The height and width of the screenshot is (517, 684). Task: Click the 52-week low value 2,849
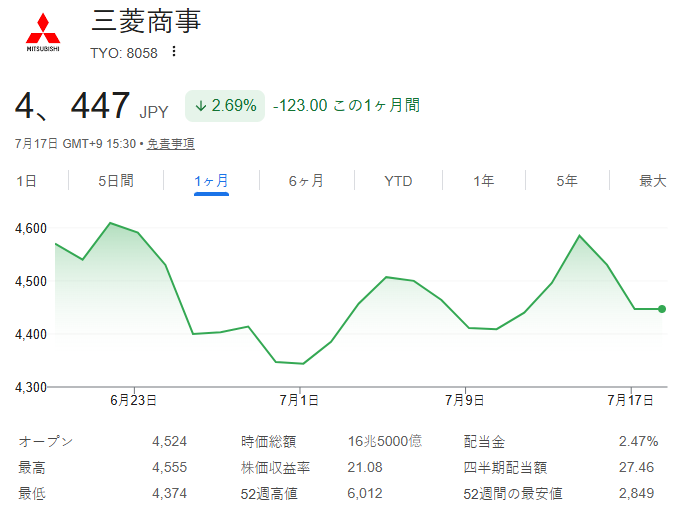[636, 493]
